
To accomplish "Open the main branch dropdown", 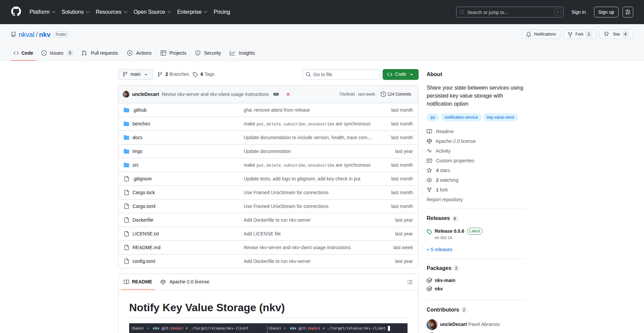I will [x=135, y=74].
